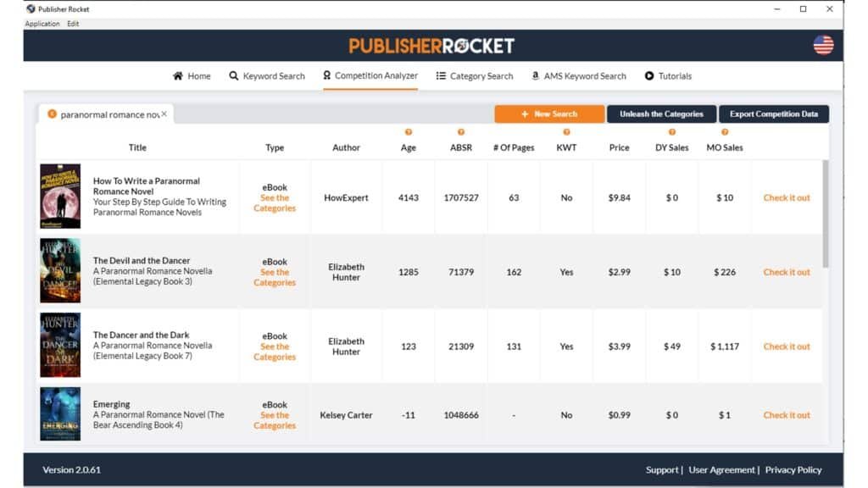Click The Devil and the Dancer cover
The image size is (868, 488).
click(x=60, y=270)
